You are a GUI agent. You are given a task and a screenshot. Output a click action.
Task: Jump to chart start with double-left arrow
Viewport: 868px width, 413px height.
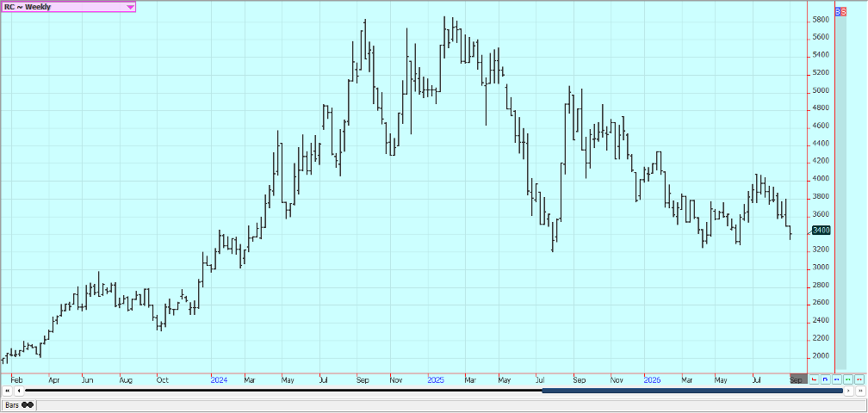coord(8,391)
